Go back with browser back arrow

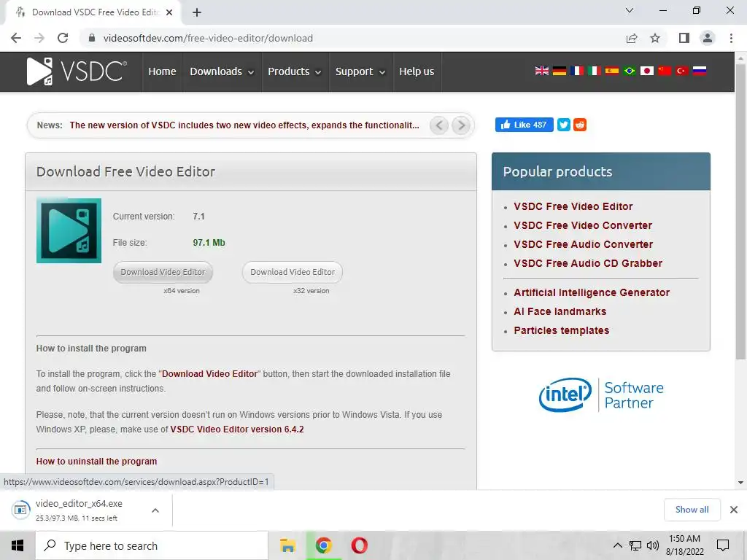click(x=16, y=38)
